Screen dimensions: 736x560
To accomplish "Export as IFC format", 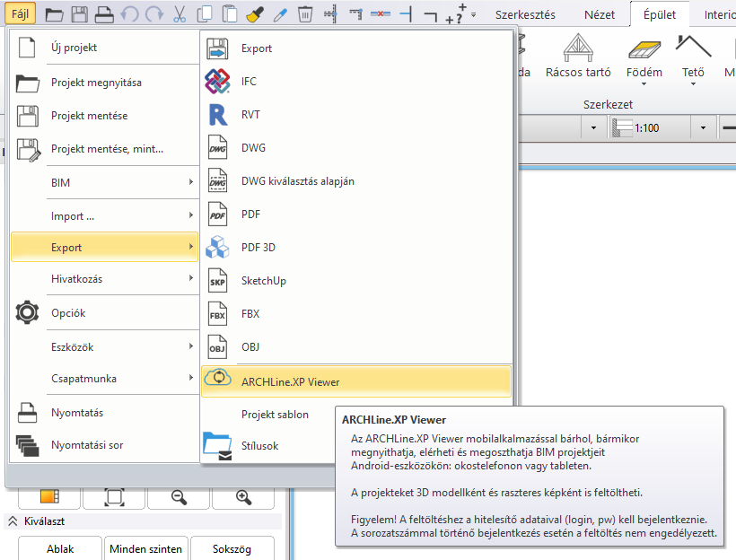I will 356,82.
